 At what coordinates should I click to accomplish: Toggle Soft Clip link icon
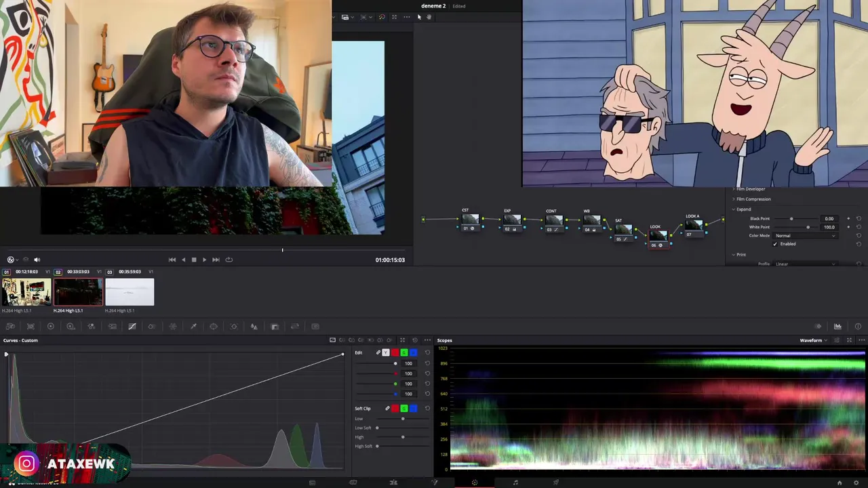point(387,409)
